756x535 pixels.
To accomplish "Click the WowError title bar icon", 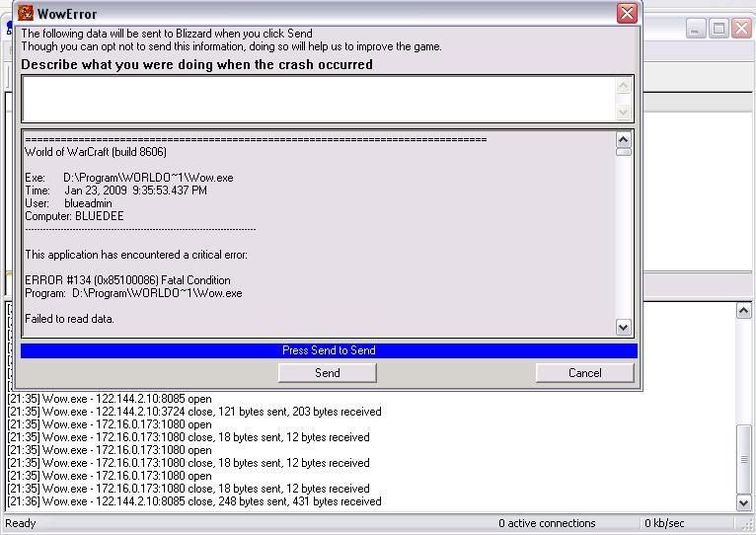I will [x=25, y=13].
